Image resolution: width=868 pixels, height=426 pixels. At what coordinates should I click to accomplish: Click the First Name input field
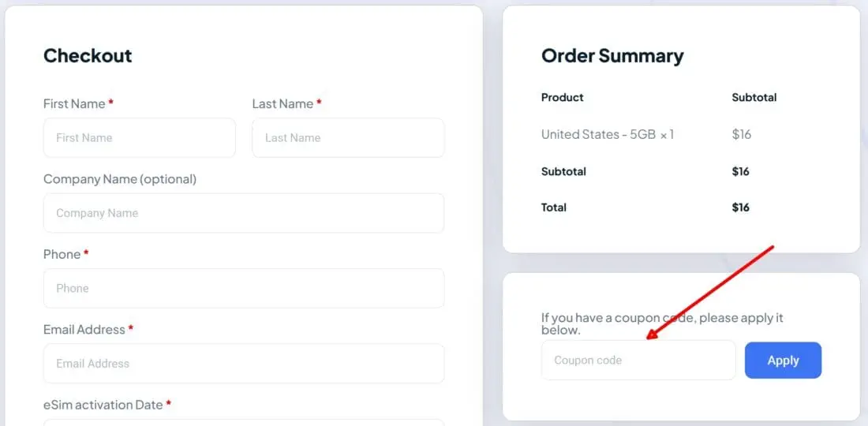(x=139, y=138)
